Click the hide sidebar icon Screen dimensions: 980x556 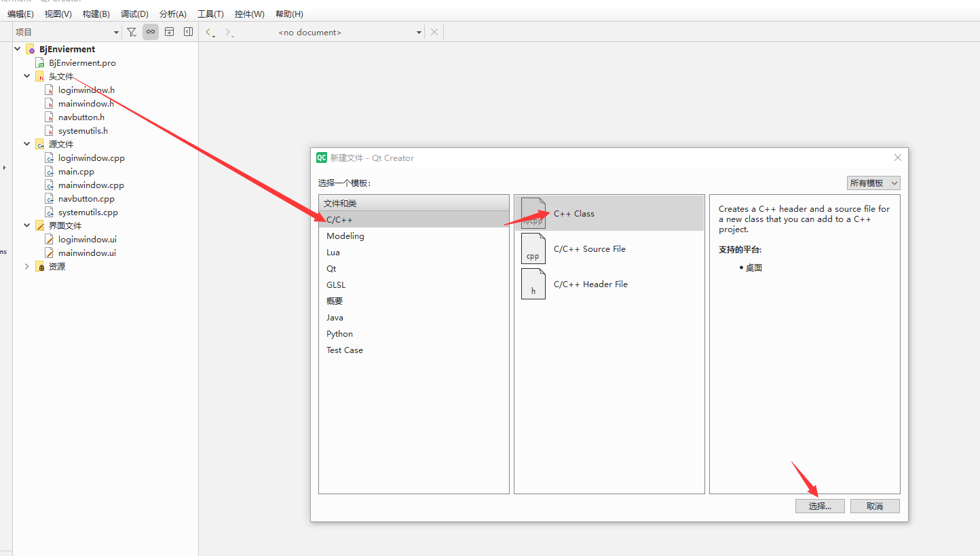click(189, 32)
